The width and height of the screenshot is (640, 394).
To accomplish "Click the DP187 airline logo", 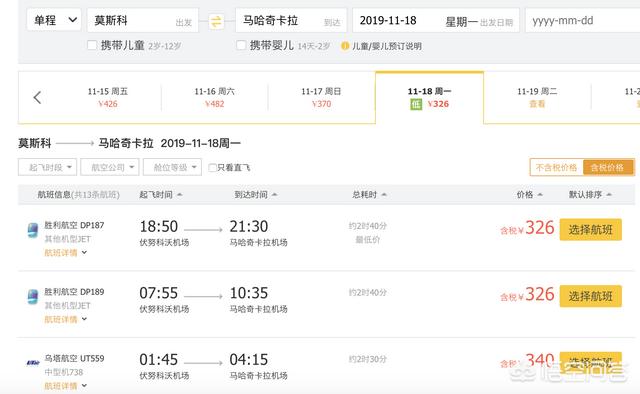I will [33, 230].
